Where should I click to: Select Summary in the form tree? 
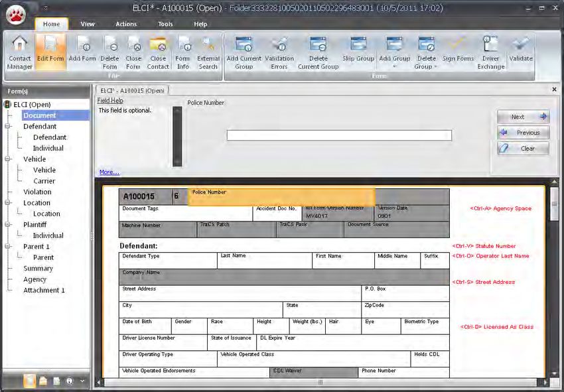point(38,268)
